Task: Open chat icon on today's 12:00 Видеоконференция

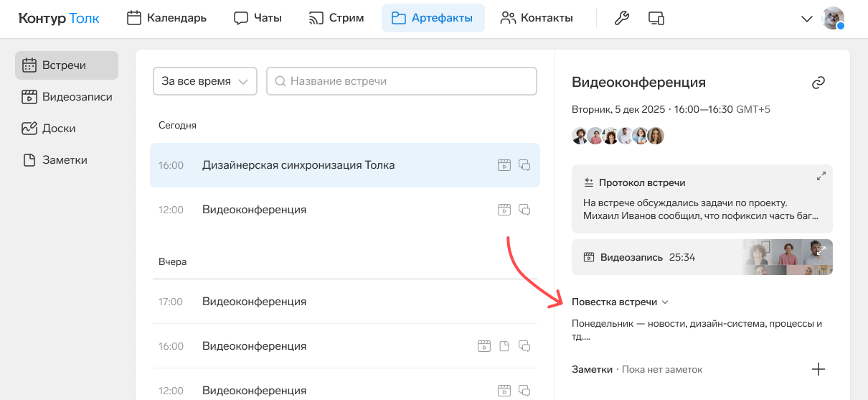Action: (524, 210)
